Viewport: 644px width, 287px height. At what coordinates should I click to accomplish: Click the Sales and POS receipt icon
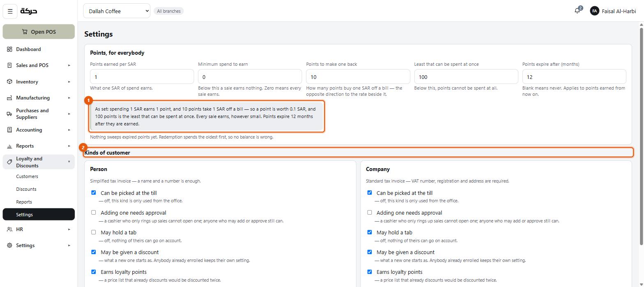pyautogui.click(x=9, y=65)
